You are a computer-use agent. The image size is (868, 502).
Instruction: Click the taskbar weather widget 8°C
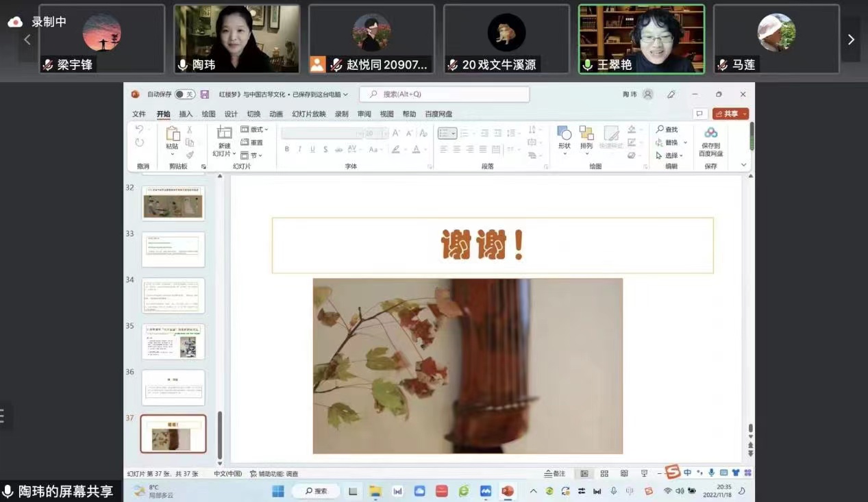click(151, 491)
